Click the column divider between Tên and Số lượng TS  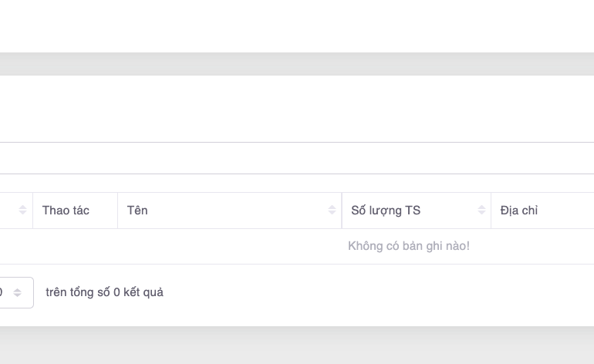(x=342, y=211)
